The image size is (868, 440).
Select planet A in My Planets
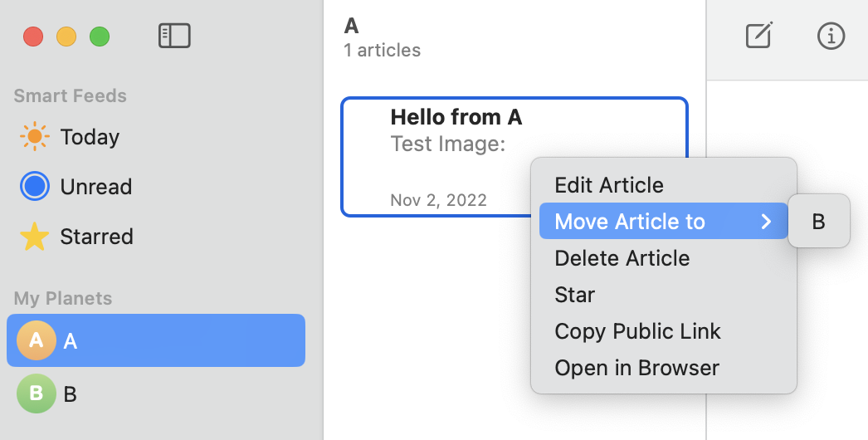156,340
